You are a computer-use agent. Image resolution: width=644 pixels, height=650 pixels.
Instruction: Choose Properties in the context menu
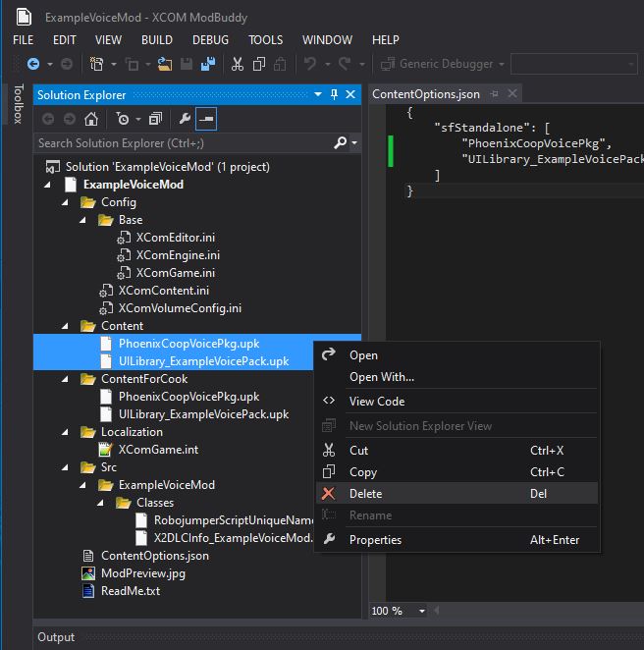click(456, 539)
